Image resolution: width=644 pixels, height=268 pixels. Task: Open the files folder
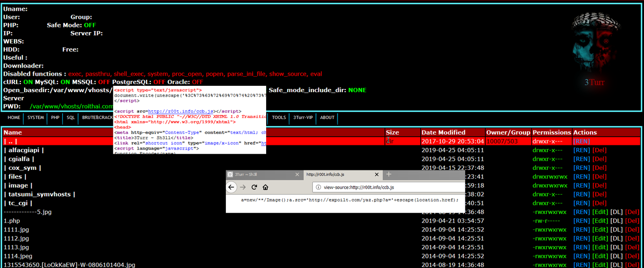coord(14,176)
